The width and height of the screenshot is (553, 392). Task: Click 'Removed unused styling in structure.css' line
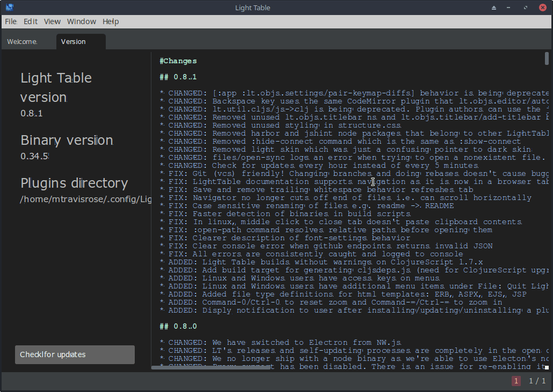click(280, 125)
